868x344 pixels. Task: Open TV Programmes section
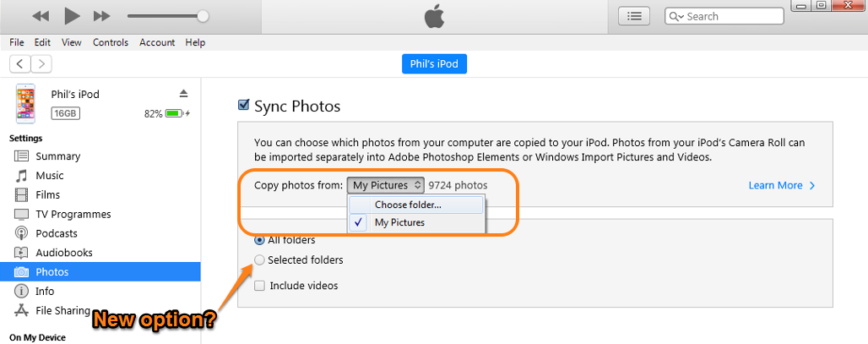coord(73,214)
